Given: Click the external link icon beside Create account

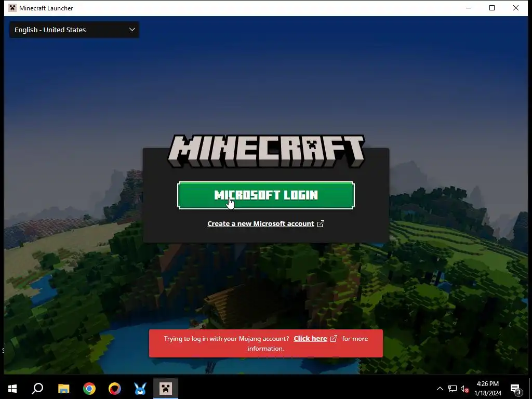Looking at the screenshot, I should tap(321, 223).
